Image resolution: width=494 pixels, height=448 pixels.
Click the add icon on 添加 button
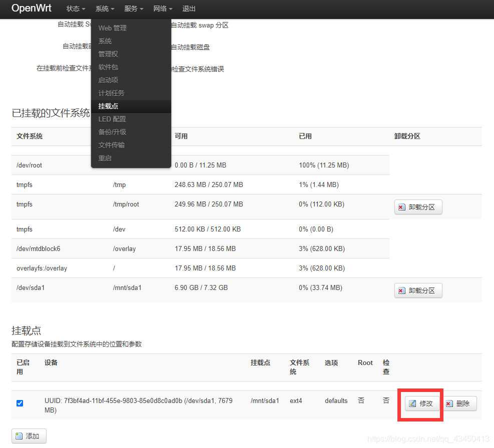pos(19,436)
